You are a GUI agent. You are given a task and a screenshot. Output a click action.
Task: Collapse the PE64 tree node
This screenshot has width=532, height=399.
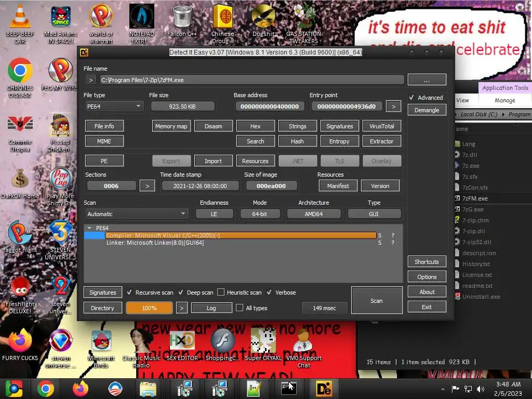pyautogui.click(x=89, y=228)
